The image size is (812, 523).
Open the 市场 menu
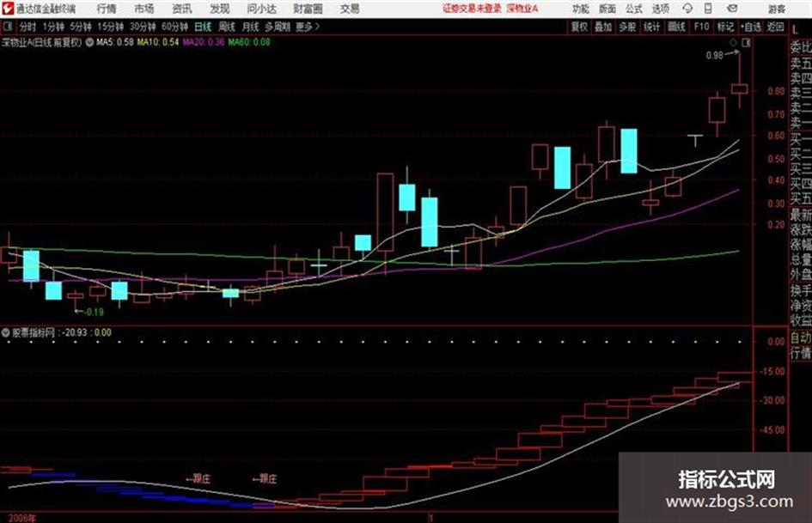144,9
